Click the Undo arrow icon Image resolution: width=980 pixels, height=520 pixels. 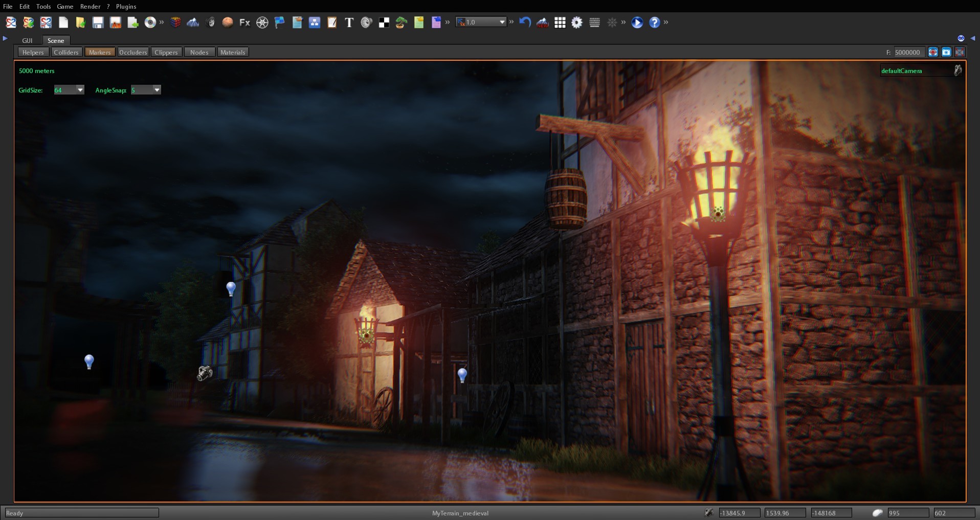[x=525, y=22]
